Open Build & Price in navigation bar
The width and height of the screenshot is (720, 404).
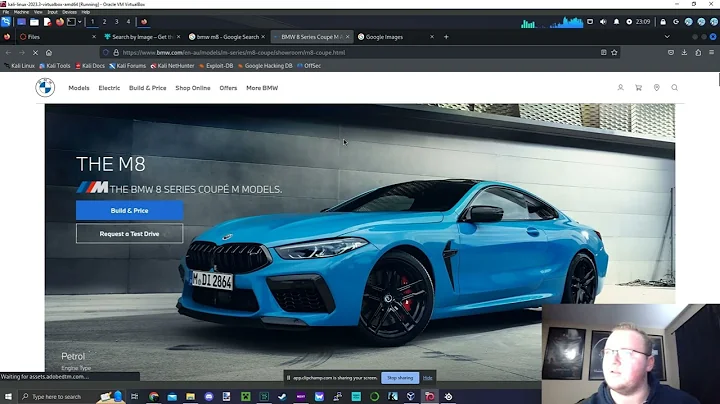click(147, 88)
